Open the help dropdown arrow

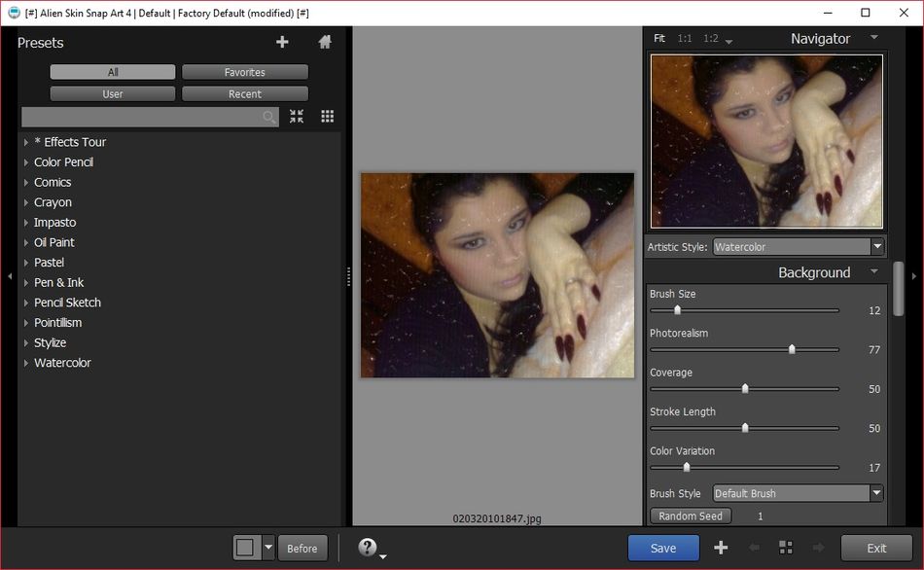(x=383, y=556)
